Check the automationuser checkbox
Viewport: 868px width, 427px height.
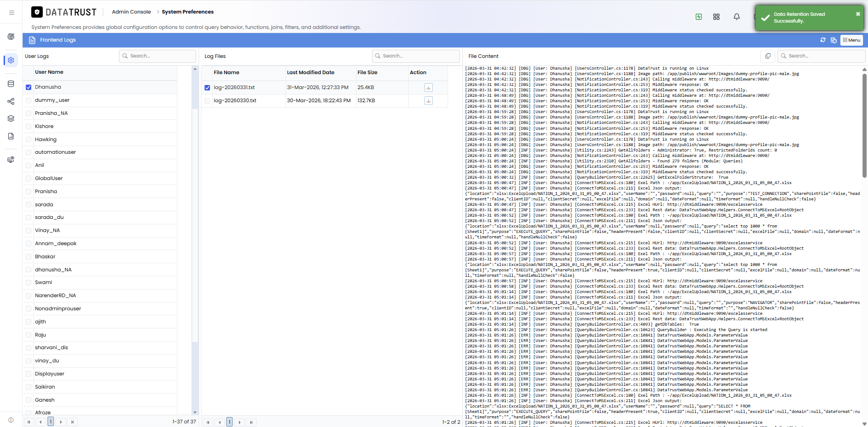pos(29,152)
